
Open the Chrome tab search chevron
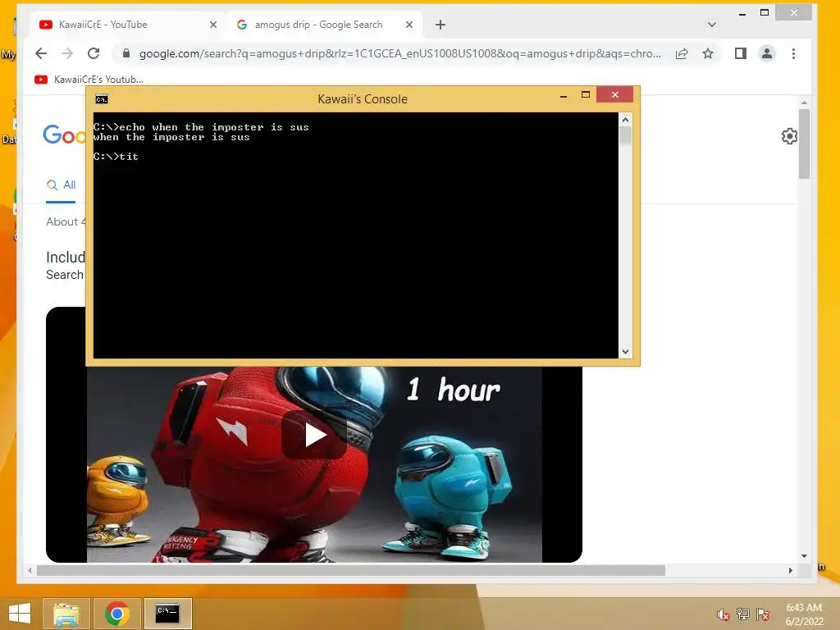tap(712, 25)
